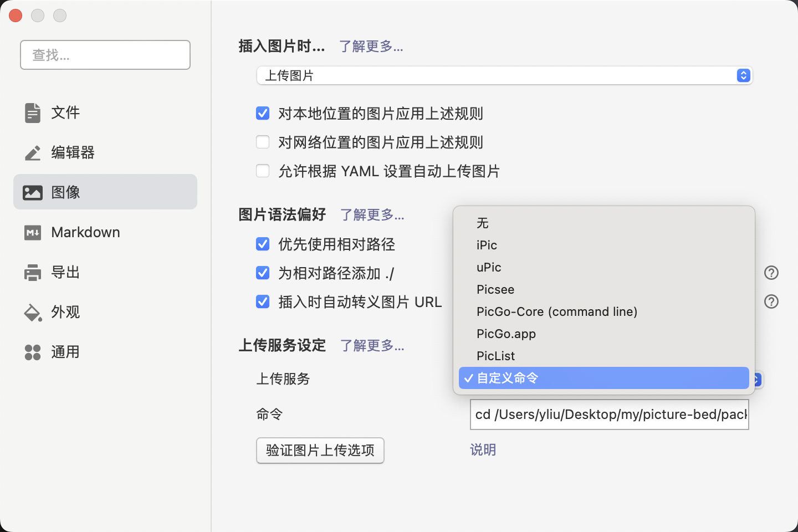Open the Markdown settings section
Image resolution: width=798 pixels, height=532 pixels.
tap(85, 232)
